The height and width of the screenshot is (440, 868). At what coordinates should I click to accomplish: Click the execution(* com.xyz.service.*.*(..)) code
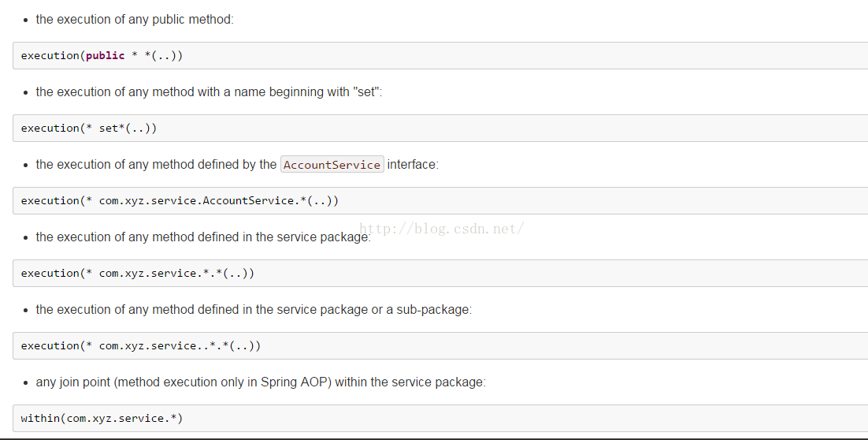[x=138, y=273]
